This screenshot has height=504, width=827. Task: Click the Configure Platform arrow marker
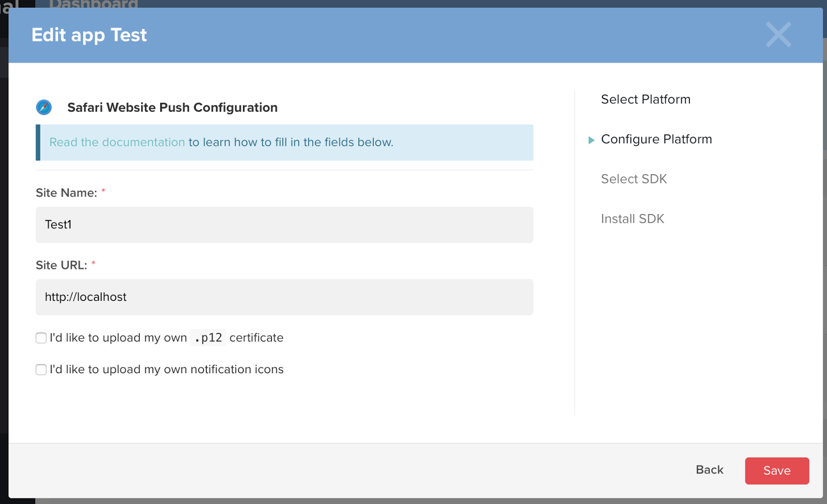click(x=591, y=140)
